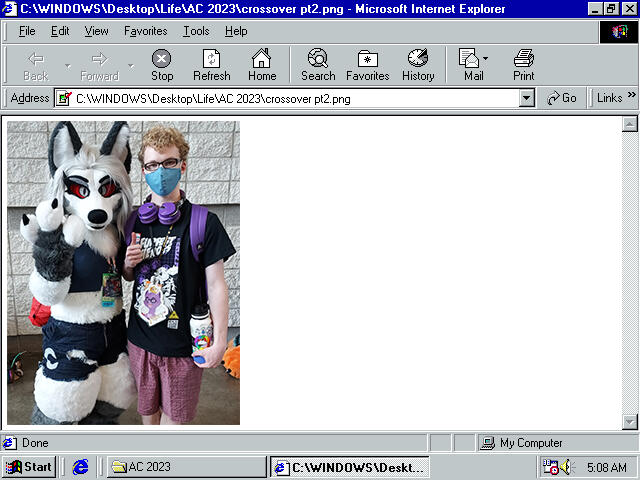Screen dimensions: 640x480
Task: Expand the Mail button dropdown arrow
Action: pyautogui.click(x=486, y=59)
